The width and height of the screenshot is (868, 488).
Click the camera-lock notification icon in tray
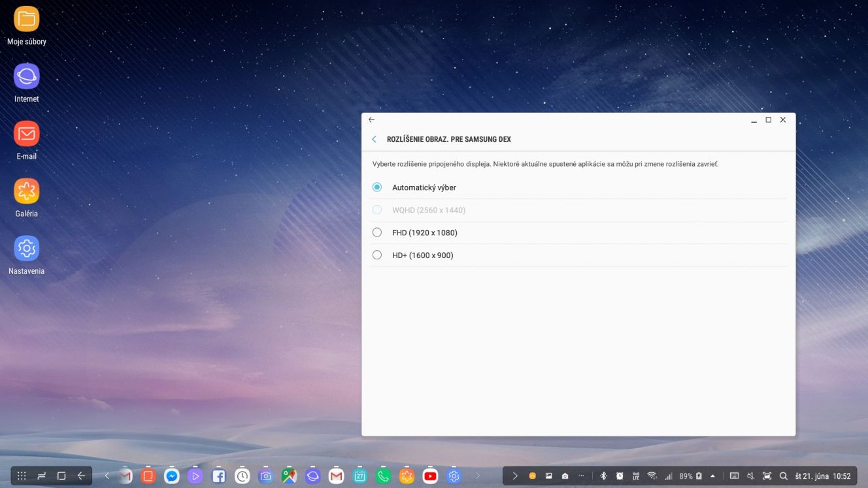(x=565, y=476)
